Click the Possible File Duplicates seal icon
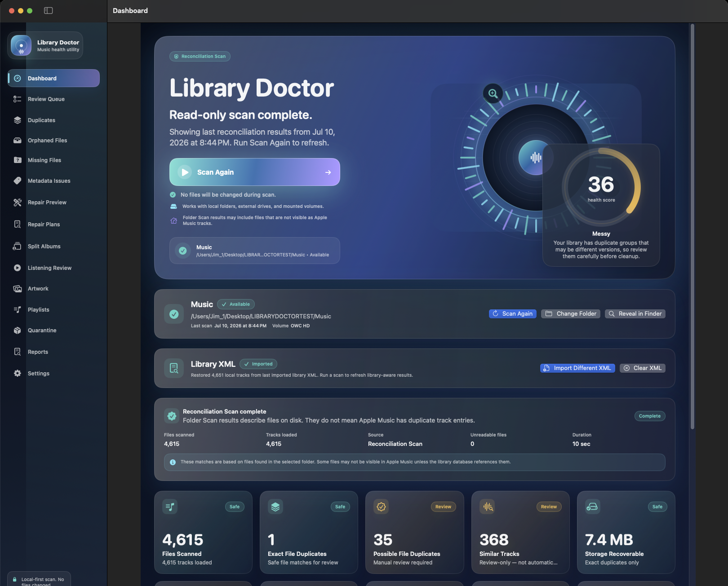728x586 pixels. pos(381,507)
